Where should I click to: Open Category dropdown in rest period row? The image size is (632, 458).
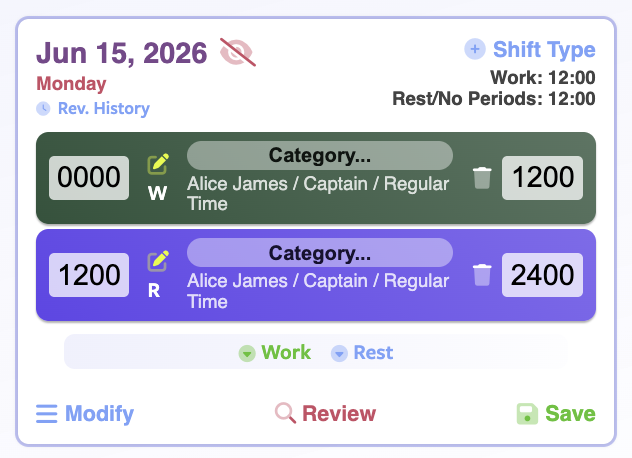(x=320, y=253)
